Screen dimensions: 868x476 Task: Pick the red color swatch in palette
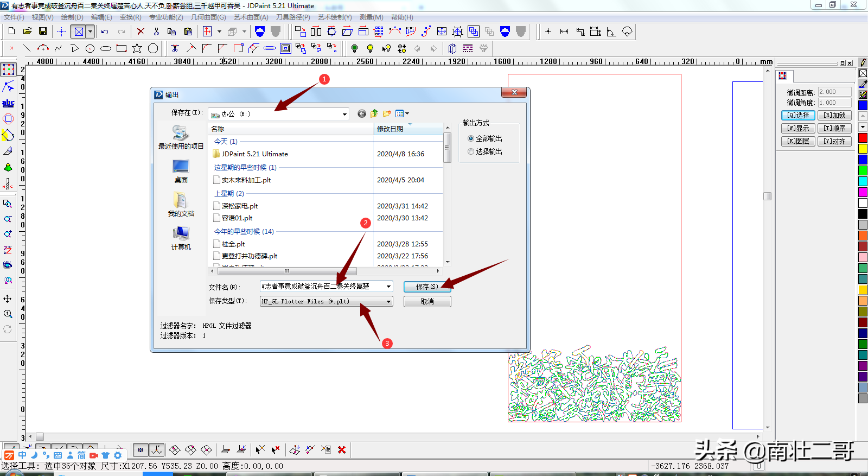tap(863, 138)
